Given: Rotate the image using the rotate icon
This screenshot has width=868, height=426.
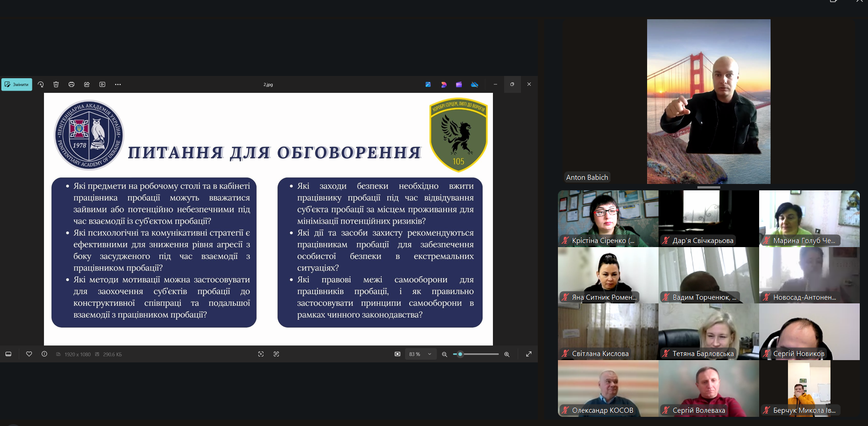Looking at the screenshot, I should click(x=41, y=85).
